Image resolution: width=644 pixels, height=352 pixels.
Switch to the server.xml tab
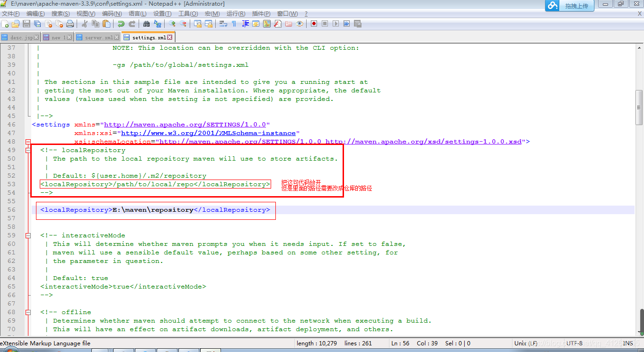click(x=98, y=37)
